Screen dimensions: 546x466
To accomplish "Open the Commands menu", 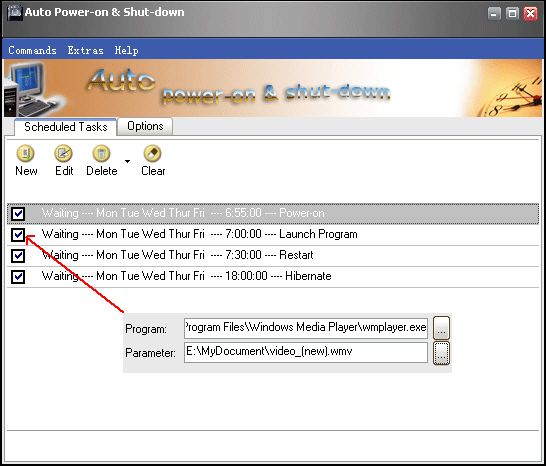I will (32, 50).
